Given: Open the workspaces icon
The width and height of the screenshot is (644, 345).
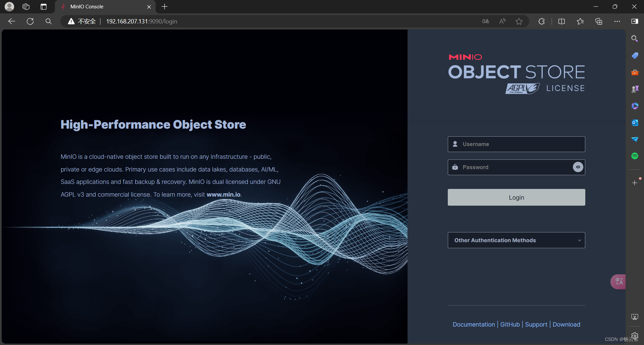Looking at the screenshot, I should coord(26,6).
